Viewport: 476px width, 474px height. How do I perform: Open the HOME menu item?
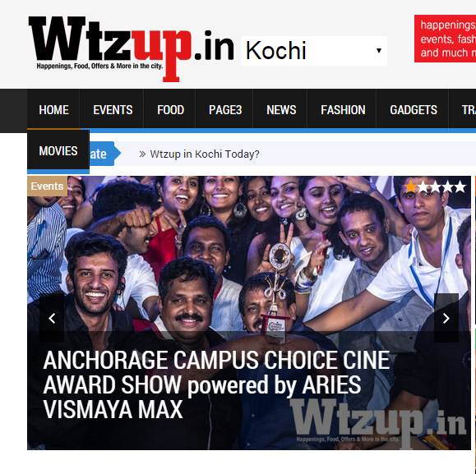[53, 110]
